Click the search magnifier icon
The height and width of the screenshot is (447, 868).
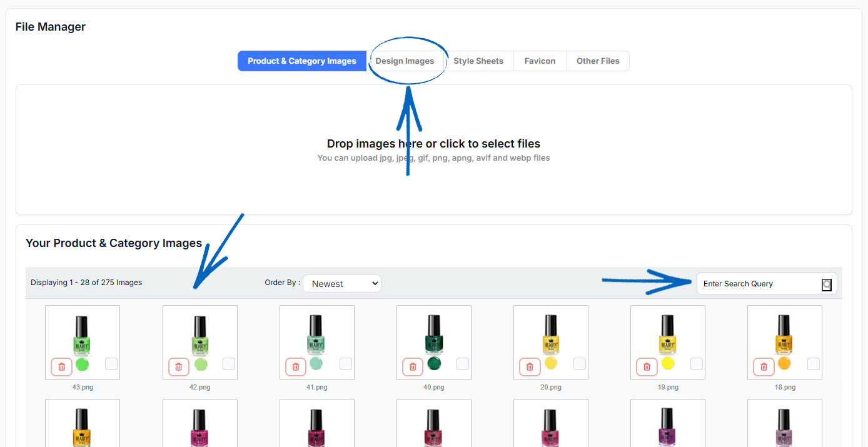827,284
